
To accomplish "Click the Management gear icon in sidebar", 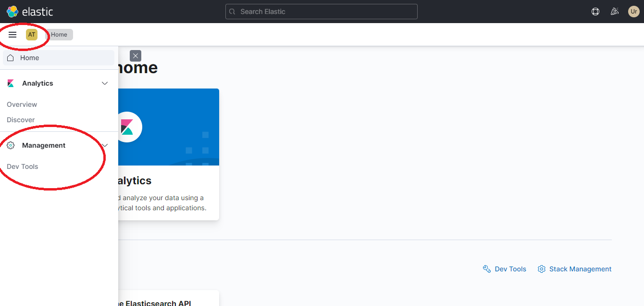I will [x=11, y=145].
